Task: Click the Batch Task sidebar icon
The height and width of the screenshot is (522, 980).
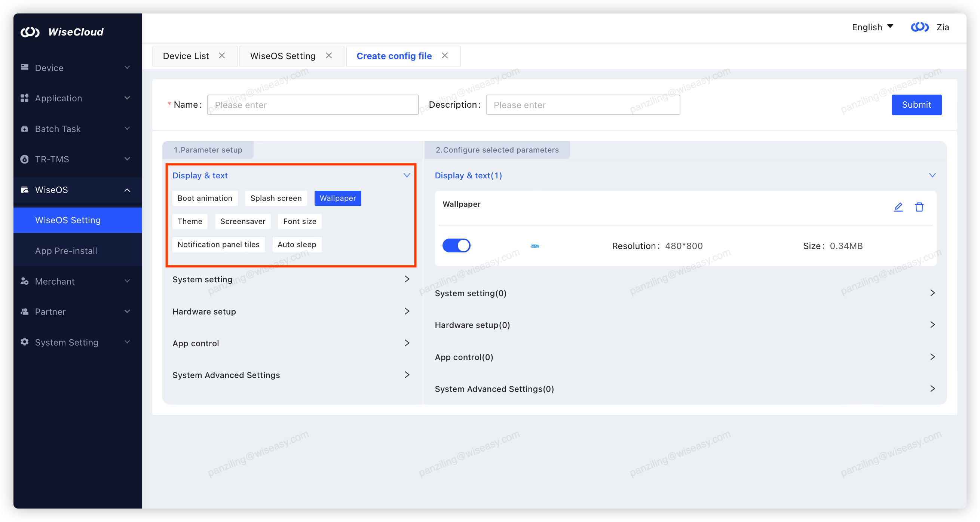Action: click(24, 129)
